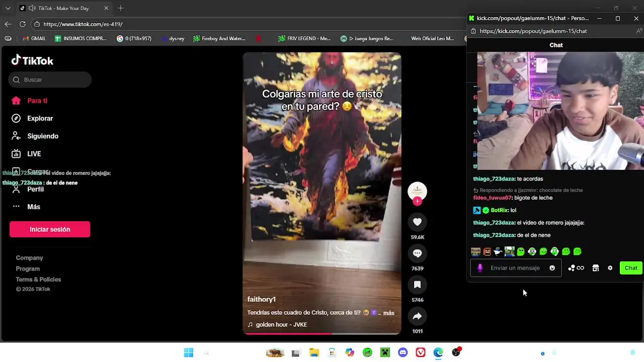Open File Explorer from taskbar
This screenshot has width=644, height=362.
[x=314, y=353]
